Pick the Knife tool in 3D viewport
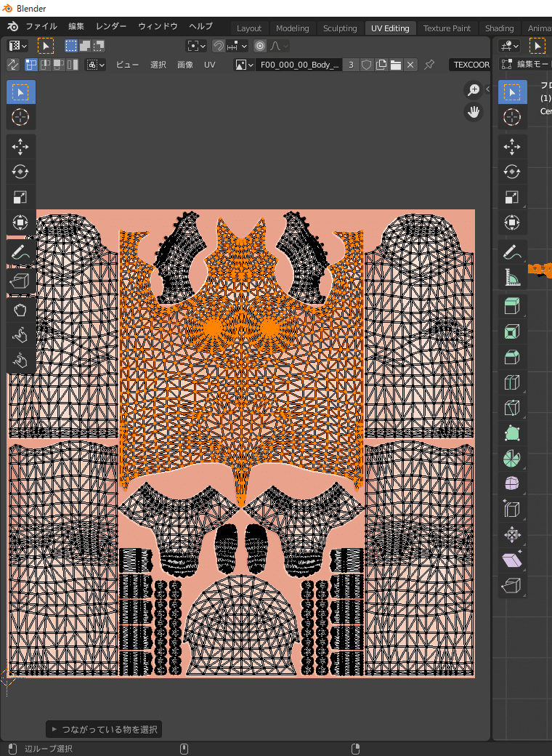The height and width of the screenshot is (756, 552). (512, 408)
